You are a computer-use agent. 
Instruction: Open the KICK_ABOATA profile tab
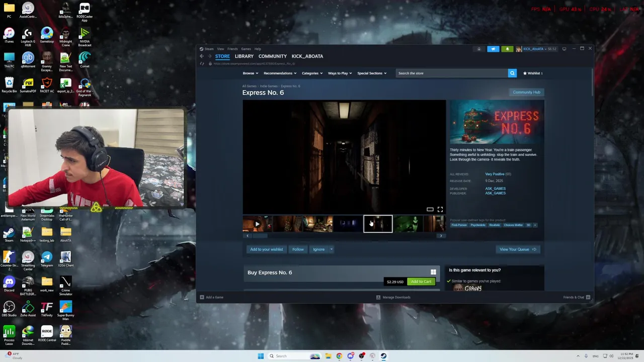(307, 56)
